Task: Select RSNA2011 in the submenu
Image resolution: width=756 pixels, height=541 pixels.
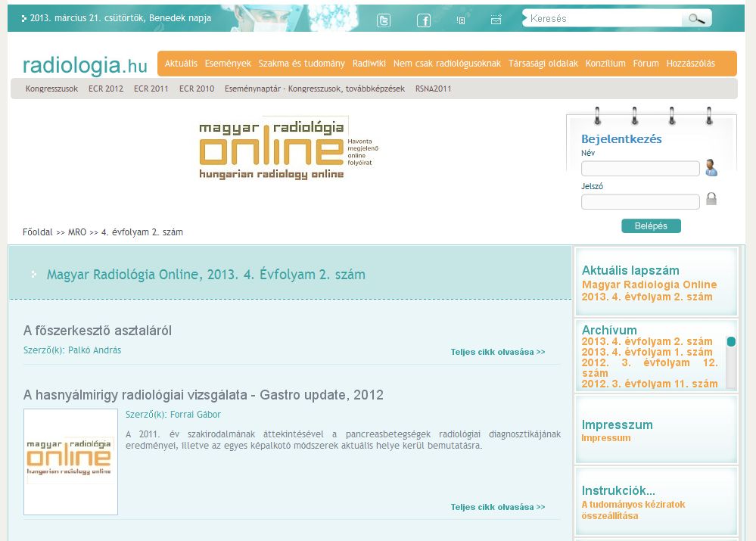Action: pyautogui.click(x=433, y=89)
